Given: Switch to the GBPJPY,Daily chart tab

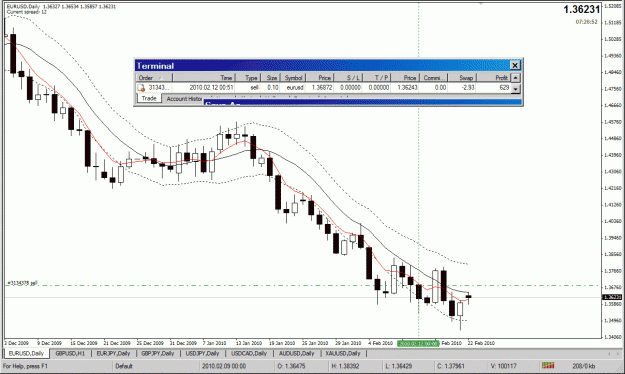Looking at the screenshot, I should click(157, 353).
